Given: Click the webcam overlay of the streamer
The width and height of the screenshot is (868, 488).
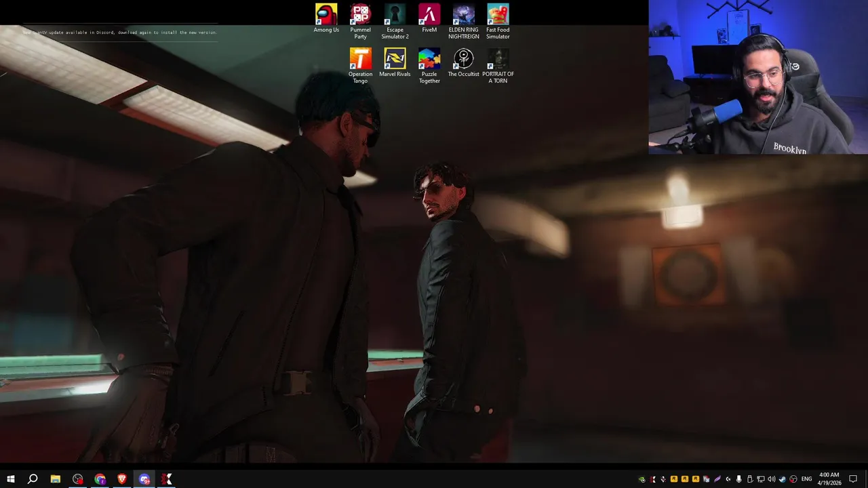Looking at the screenshot, I should click(x=758, y=77).
